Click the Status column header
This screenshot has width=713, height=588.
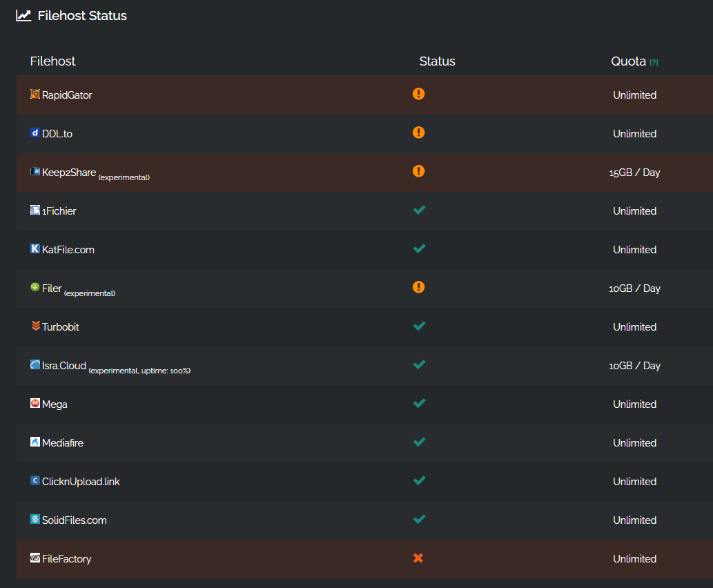[x=437, y=61]
